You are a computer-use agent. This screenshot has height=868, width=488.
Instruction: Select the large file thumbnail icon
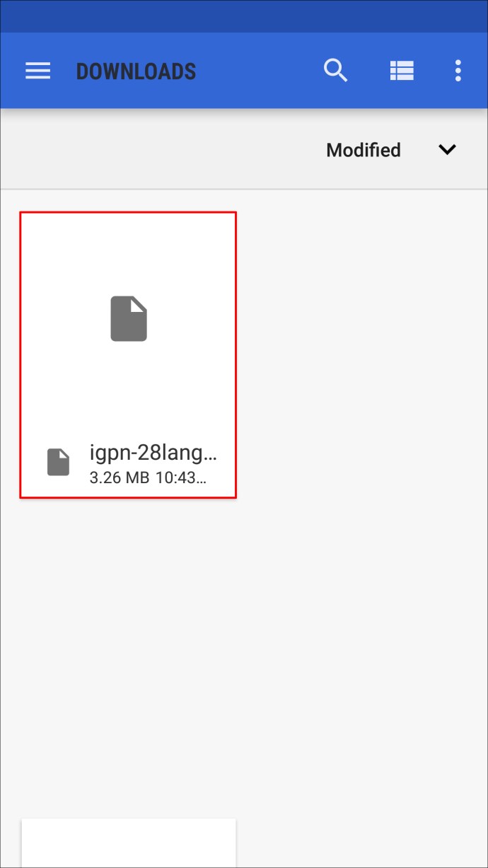click(x=129, y=319)
